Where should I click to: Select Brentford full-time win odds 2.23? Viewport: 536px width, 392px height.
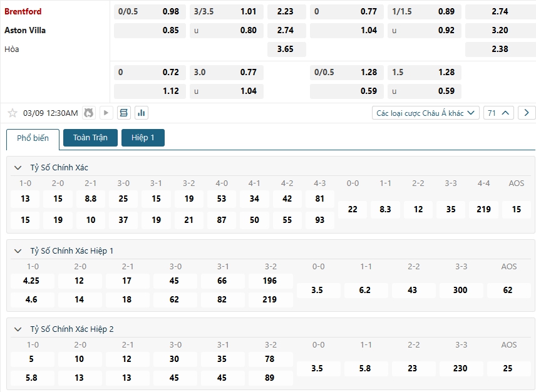pos(286,11)
